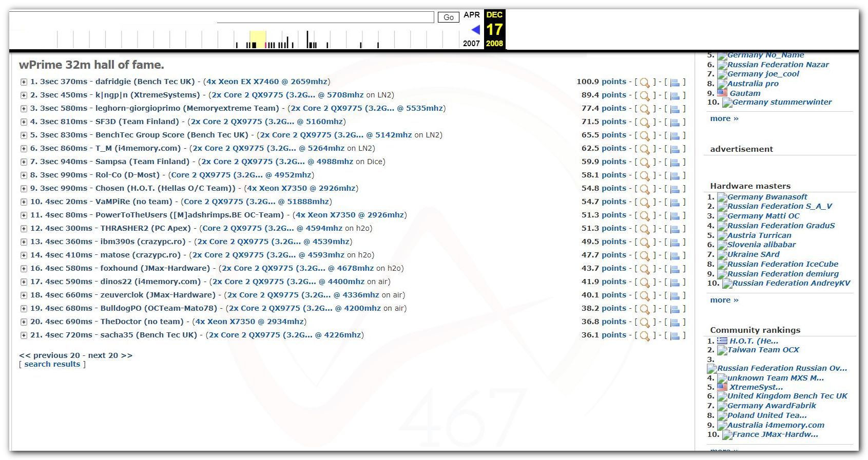868x460 pixels.
Task: Click the Go button in archive toolbar
Action: click(449, 17)
